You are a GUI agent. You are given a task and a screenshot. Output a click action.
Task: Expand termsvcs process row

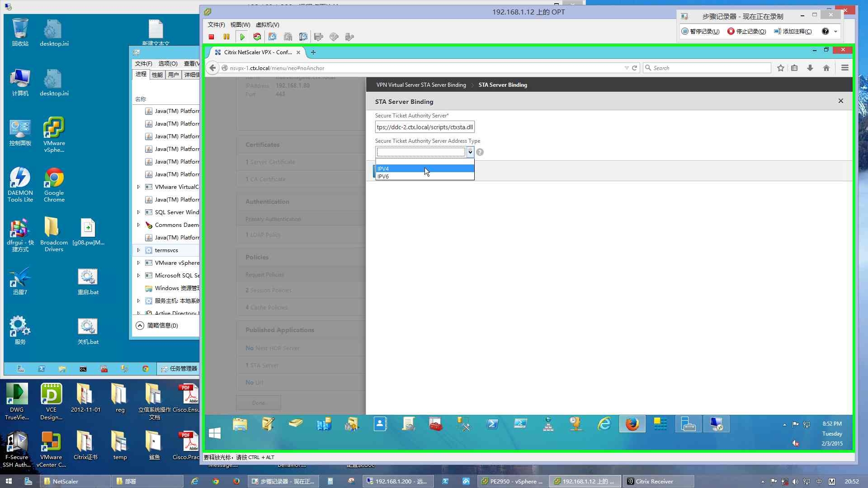click(138, 250)
